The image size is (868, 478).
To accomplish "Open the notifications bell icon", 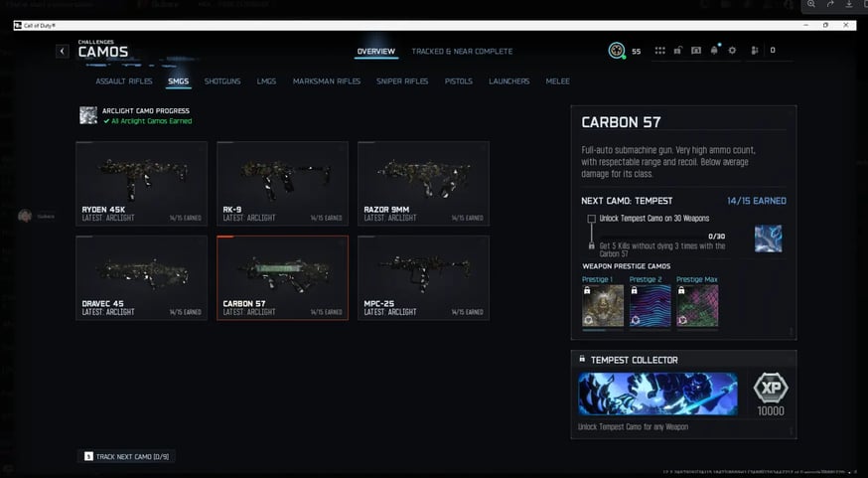I will point(714,50).
